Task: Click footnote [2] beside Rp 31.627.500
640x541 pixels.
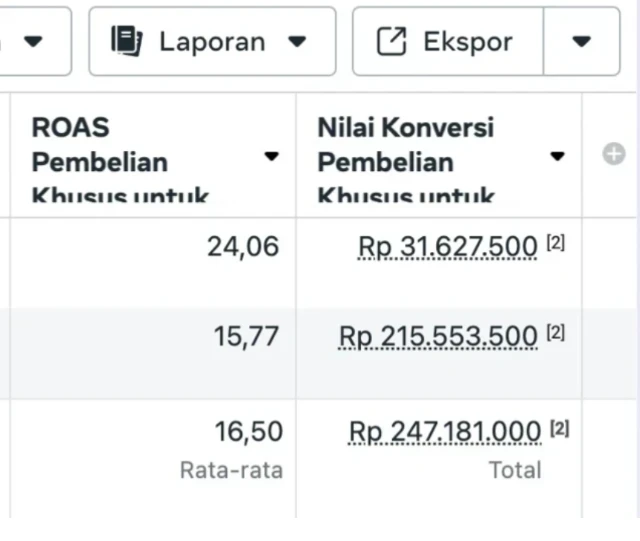Action: coord(556,243)
